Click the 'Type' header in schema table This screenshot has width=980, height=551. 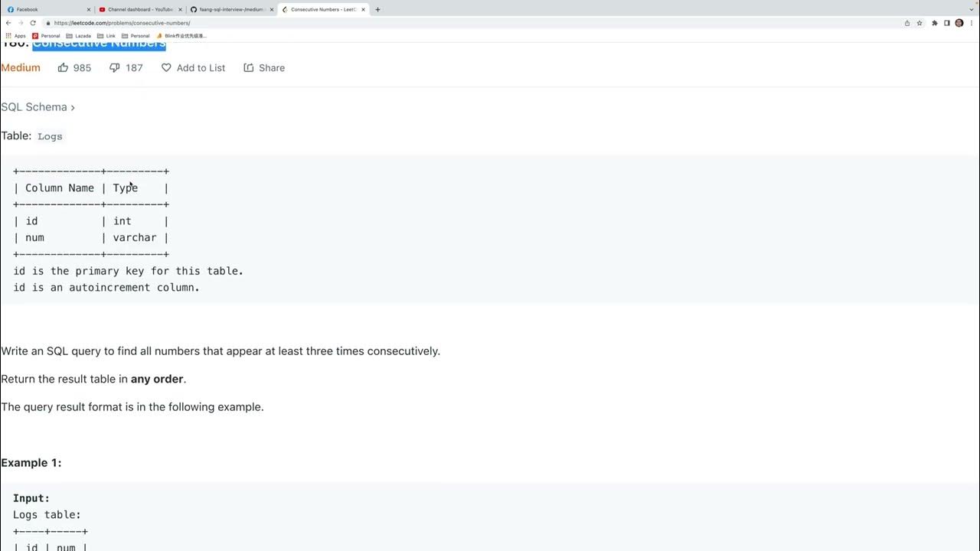126,187
